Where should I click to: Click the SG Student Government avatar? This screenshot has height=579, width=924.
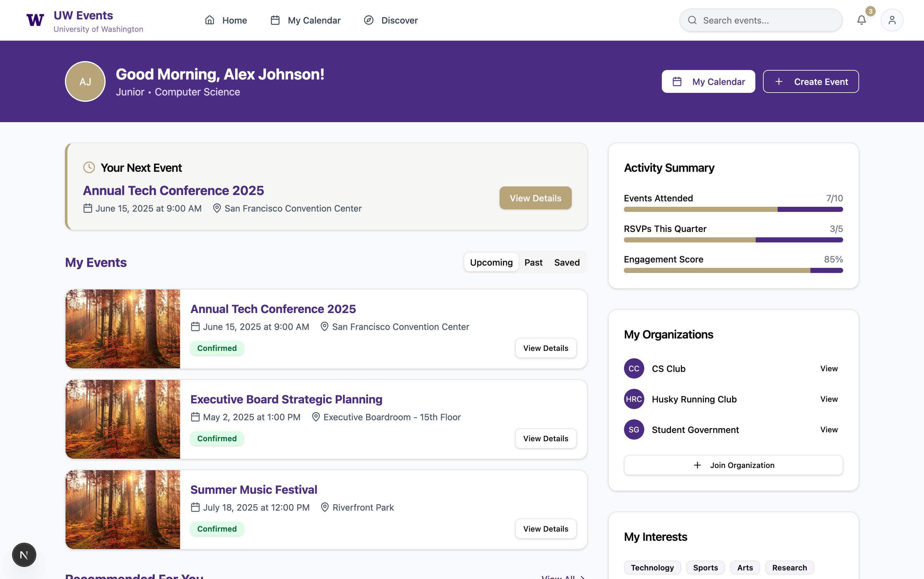pyautogui.click(x=634, y=430)
